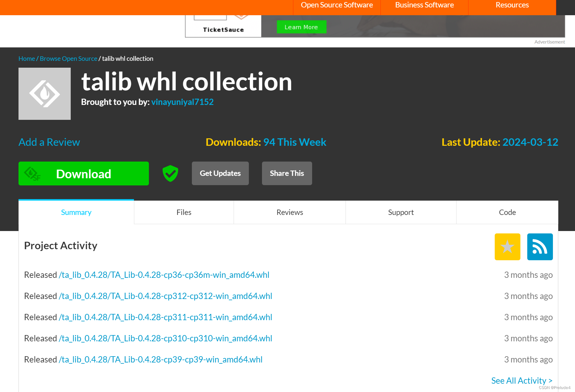Click the talib whl collection project logo
The height and width of the screenshot is (392, 575).
click(x=44, y=94)
